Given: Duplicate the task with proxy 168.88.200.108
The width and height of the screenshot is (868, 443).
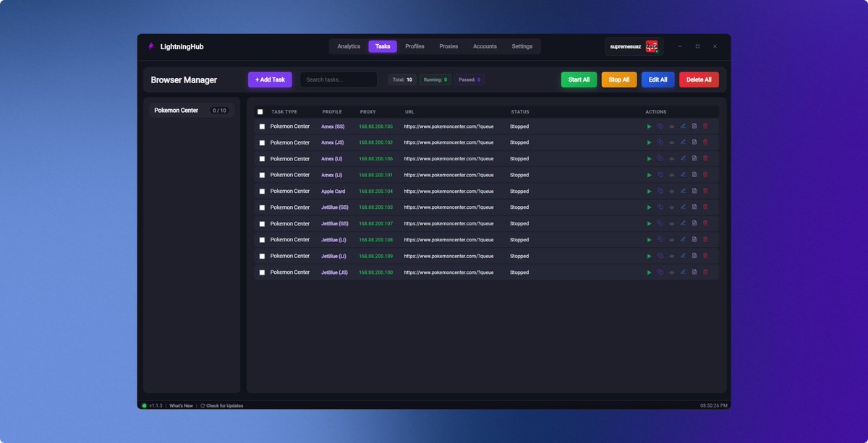Looking at the screenshot, I should 660,240.
